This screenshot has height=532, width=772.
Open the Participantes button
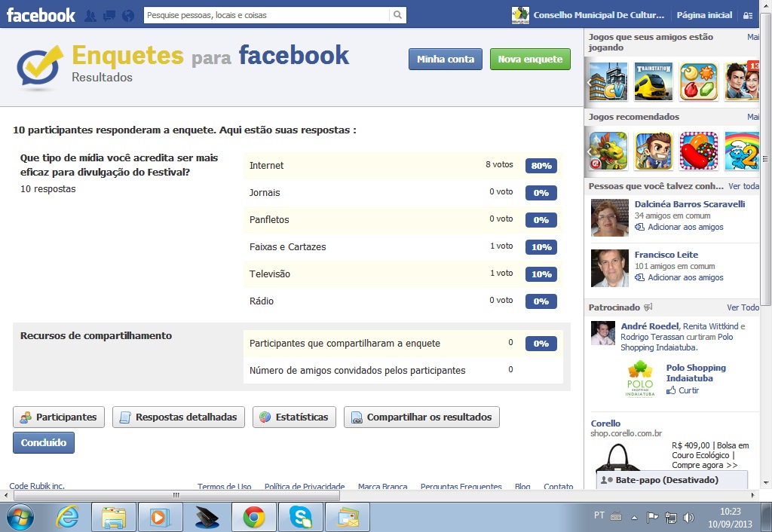tap(59, 417)
